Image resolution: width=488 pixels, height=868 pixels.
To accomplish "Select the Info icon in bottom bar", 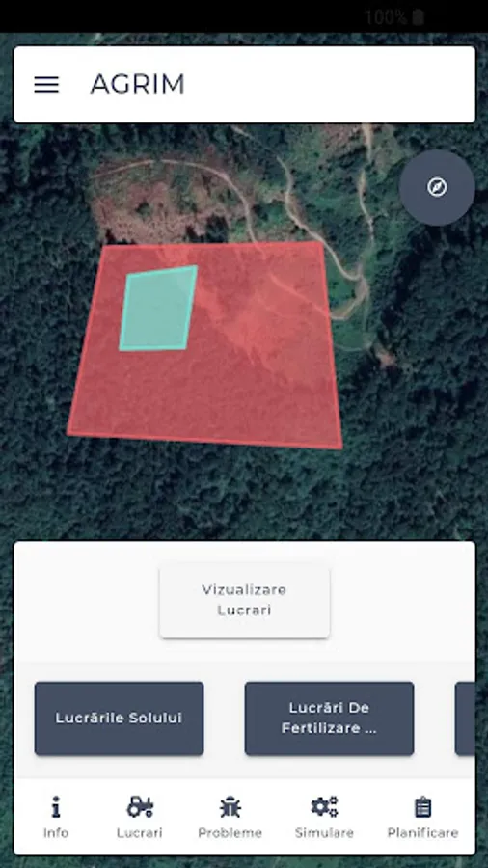I will [x=56, y=806].
